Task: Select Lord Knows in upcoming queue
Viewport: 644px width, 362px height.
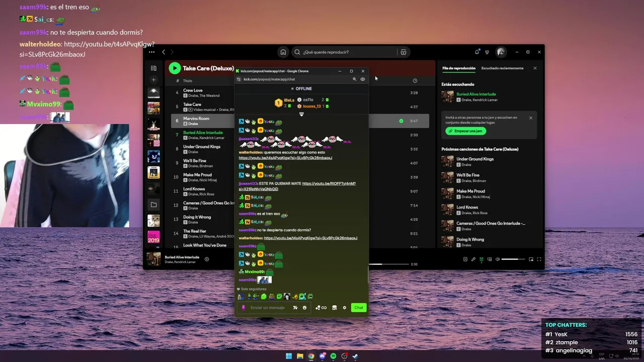Action: point(467,207)
